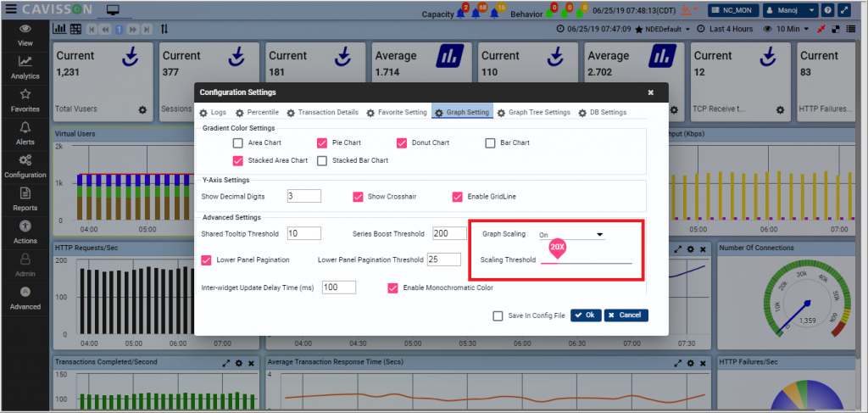This screenshot has width=868, height=413.
Task: Click Capacity blue bell with badge 68
Action: click(x=477, y=12)
